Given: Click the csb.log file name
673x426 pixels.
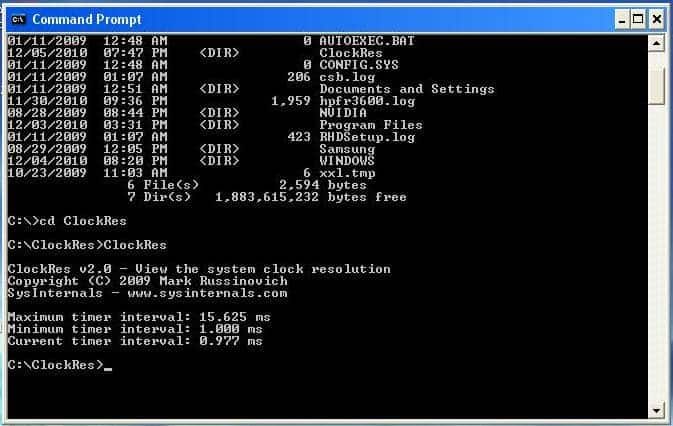Looking at the screenshot, I should (x=347, y=77).
